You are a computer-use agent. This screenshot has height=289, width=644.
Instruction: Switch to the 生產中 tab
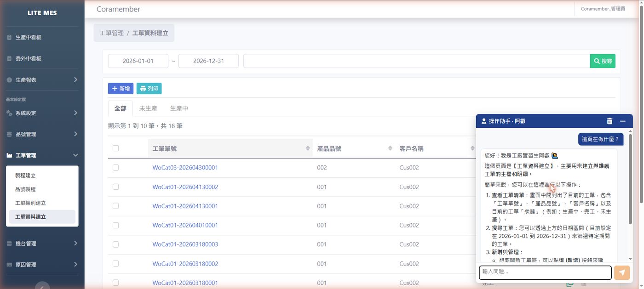pyautogui.click(x=179, y=108)
